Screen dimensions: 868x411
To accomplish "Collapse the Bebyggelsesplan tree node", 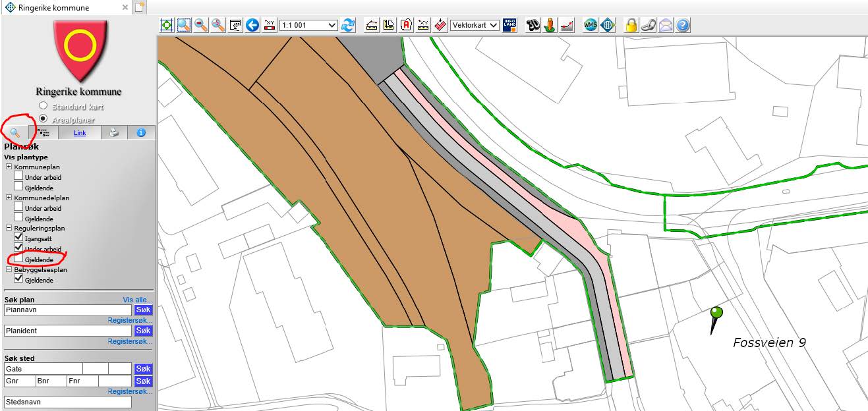I will [9, 269].
